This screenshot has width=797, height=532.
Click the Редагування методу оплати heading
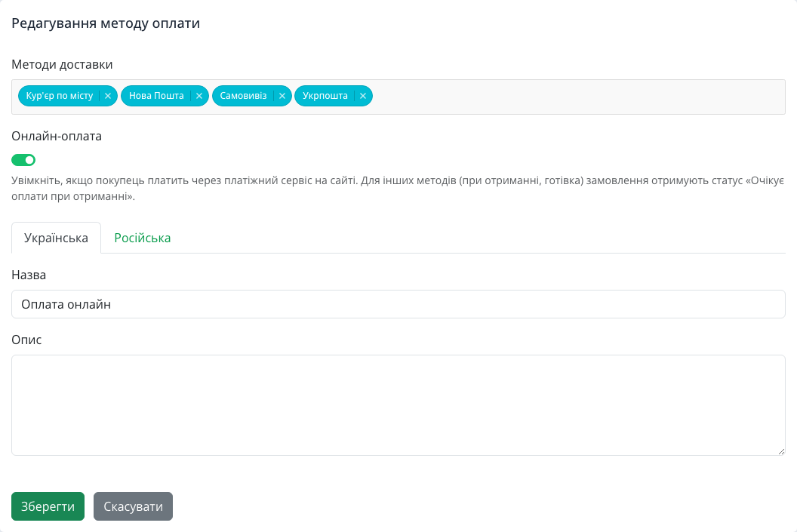pos(106,23)
